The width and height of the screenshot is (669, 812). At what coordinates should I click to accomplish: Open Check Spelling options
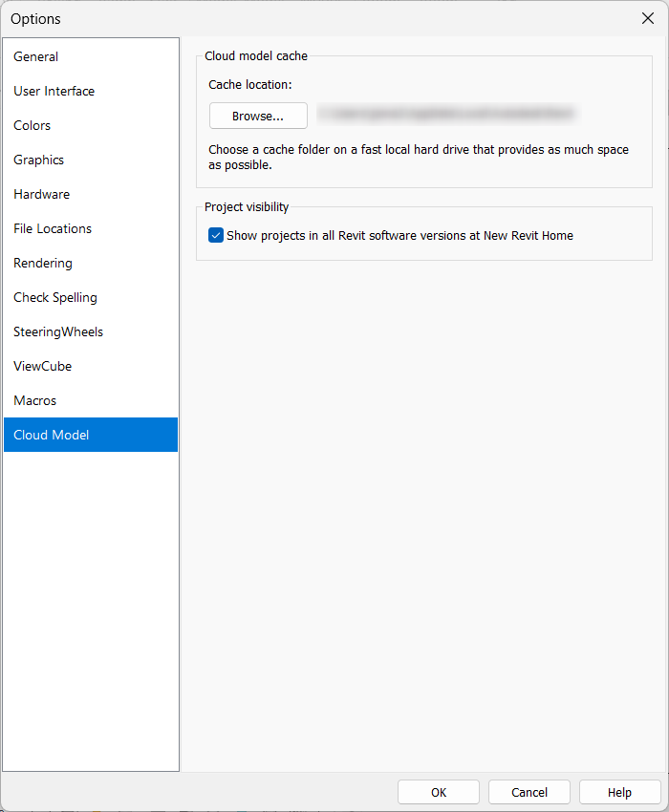91,297
